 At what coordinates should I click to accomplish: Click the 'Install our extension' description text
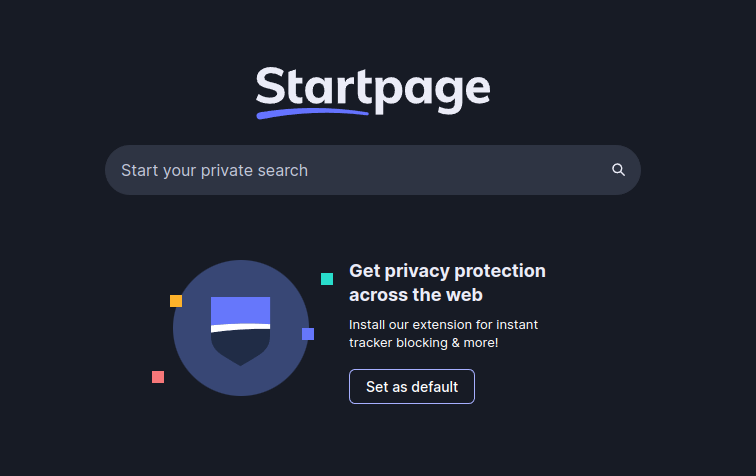[443, 334]
